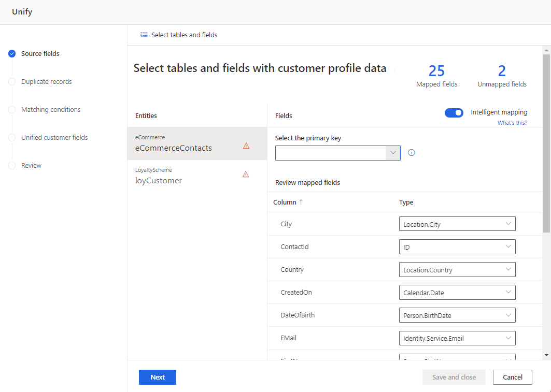Click the scrollbar up arrow
This screenshot has width=551, height=392.
pos(546,50)
